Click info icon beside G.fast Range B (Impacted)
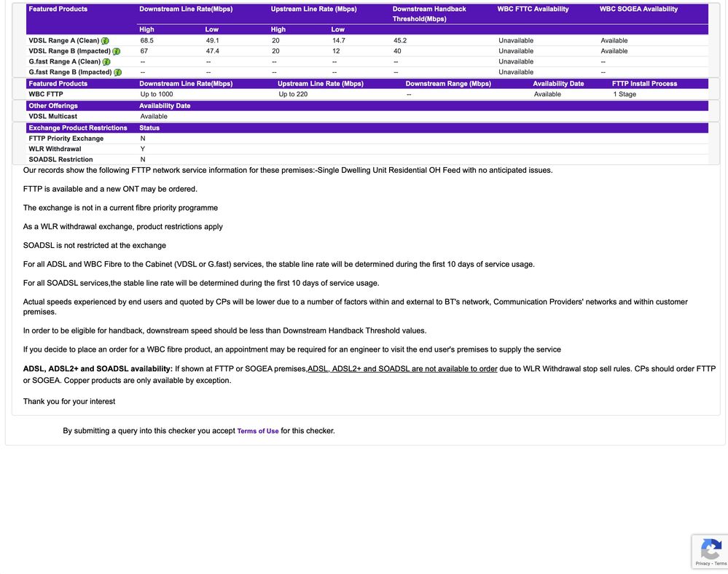This screenshot has height=574, width=728. coord(118,72)
